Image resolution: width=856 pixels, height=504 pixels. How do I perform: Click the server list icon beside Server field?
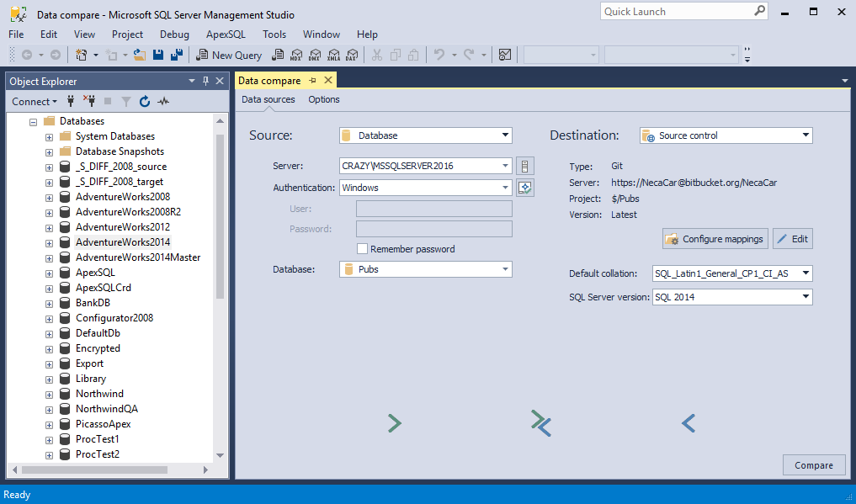(524, 166)
